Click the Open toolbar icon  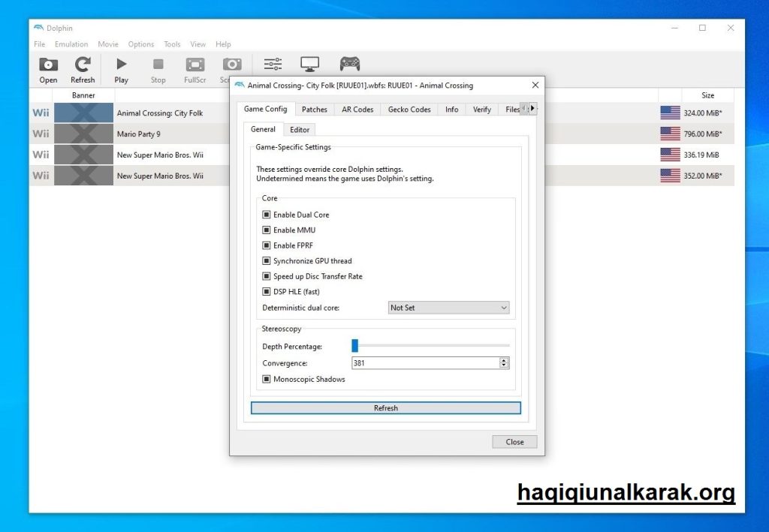click(x=48, y=70)
